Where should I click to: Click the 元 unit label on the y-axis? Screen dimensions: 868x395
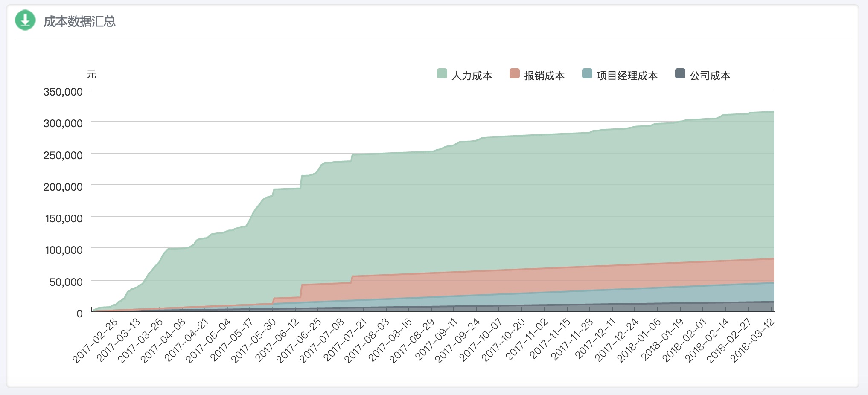(91, 75)
